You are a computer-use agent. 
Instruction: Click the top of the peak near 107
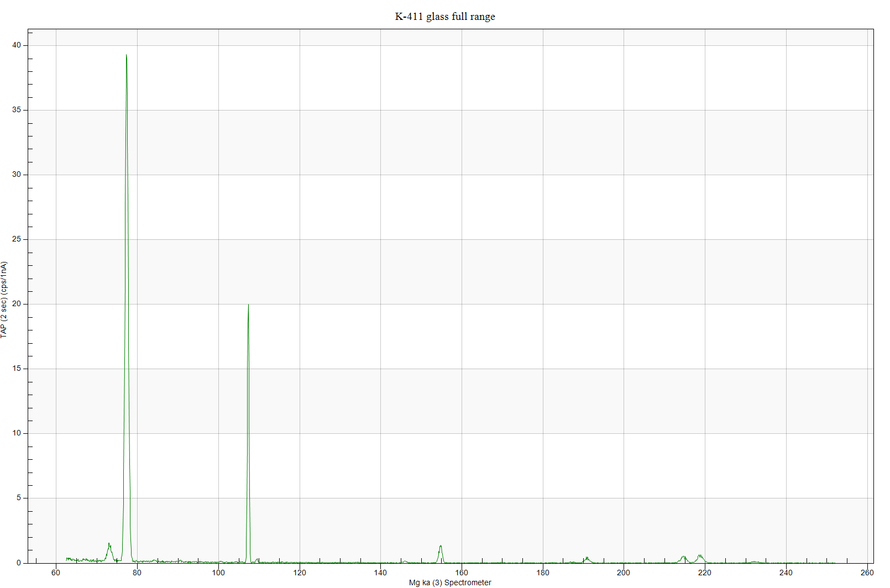248,305
